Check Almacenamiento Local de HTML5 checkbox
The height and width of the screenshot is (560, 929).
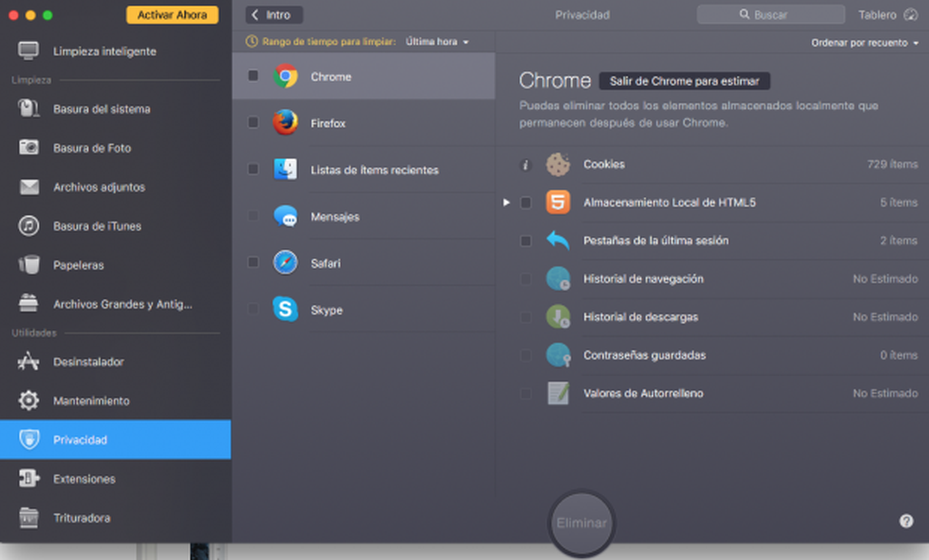[x=525, y=203]
